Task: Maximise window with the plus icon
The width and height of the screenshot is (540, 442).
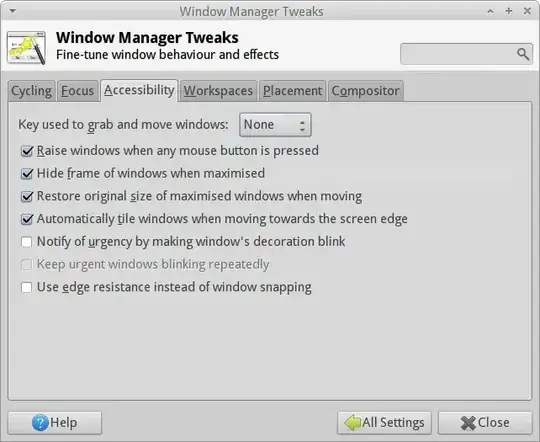Action: [x=509, y=11]
